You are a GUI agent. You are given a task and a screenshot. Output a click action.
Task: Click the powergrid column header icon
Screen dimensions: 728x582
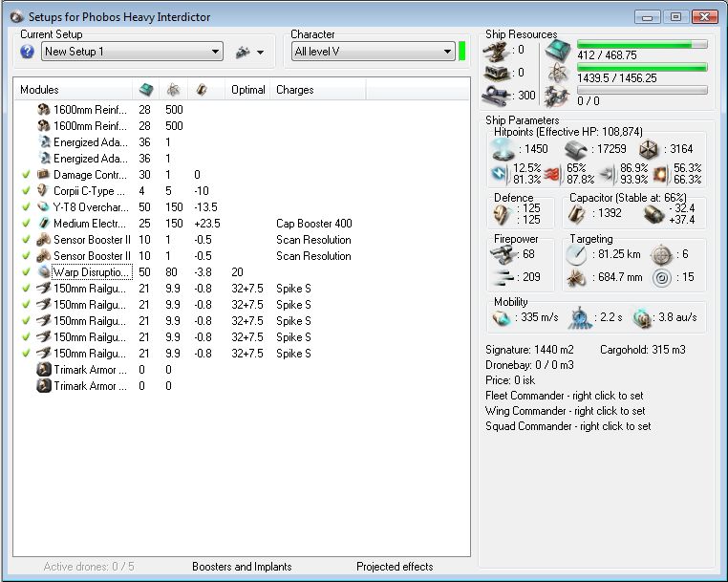(x=174, y=90)
